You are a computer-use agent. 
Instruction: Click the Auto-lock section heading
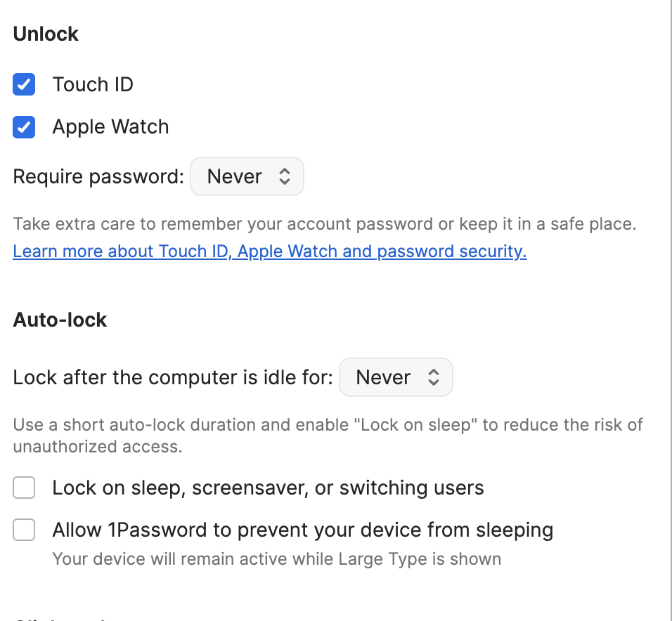coord(60,320)
